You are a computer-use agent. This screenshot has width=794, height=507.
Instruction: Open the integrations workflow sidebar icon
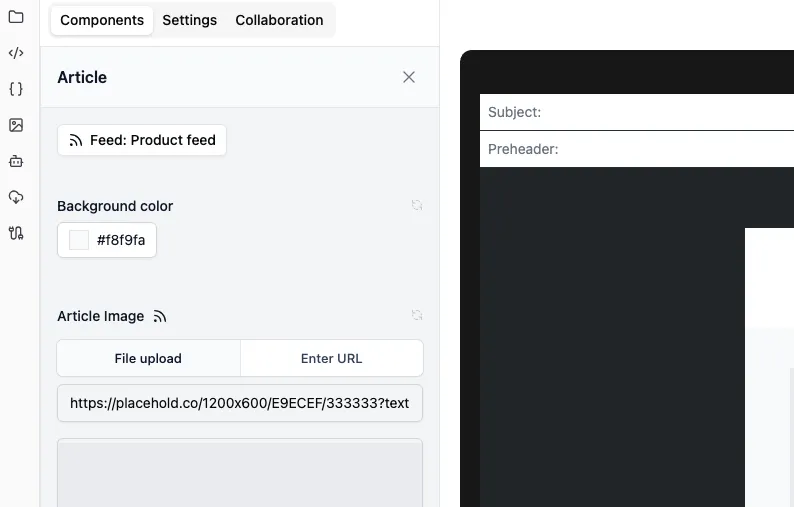[x=16, y=233]
